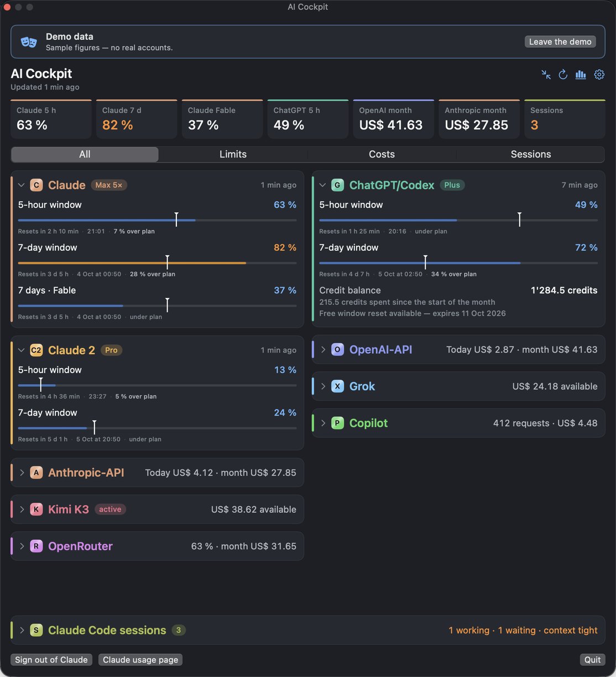The width and height of the screenshot is (616, 677).
Task: Open the bar chart statistics icon
Action: click(x=581, y=75)
